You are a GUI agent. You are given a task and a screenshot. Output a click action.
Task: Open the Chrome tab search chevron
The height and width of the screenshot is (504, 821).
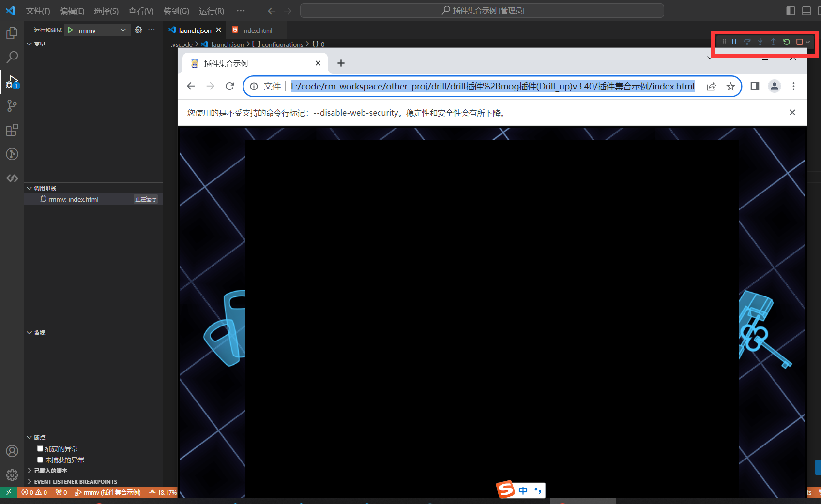point(709,57)
